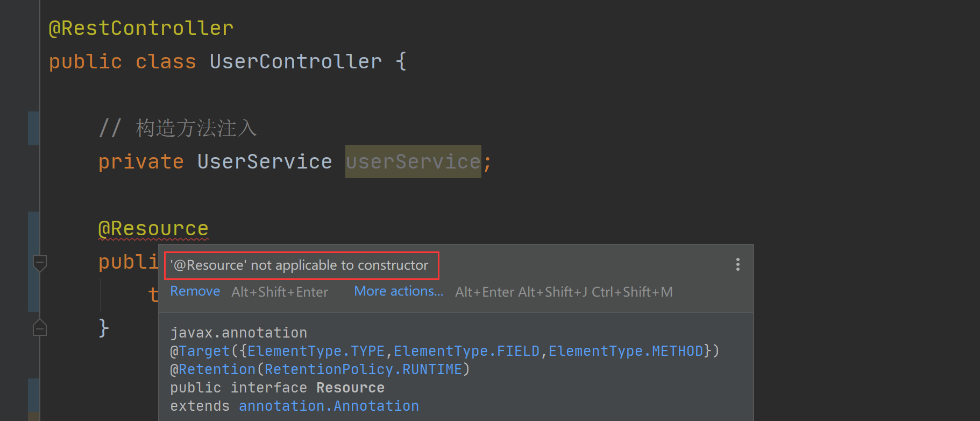
Task: Open the three-dot options menu in tooltip
Action: [x=737, y=264]
